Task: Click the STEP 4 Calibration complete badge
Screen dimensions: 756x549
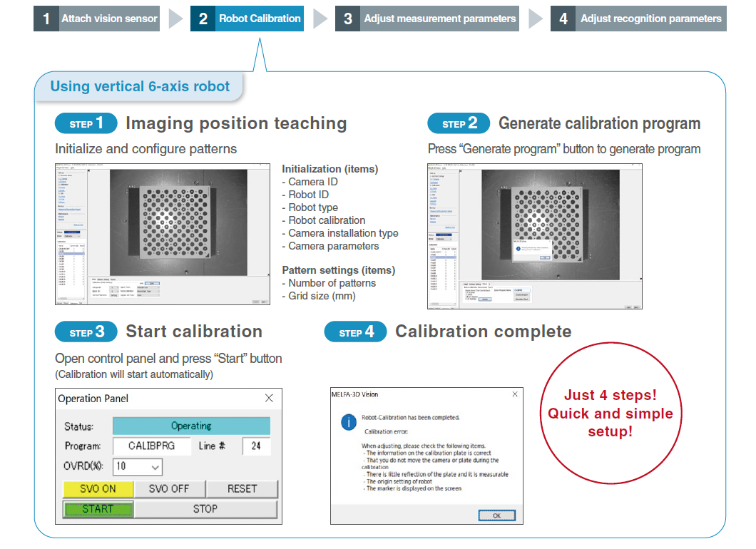Action: point(355,331)
